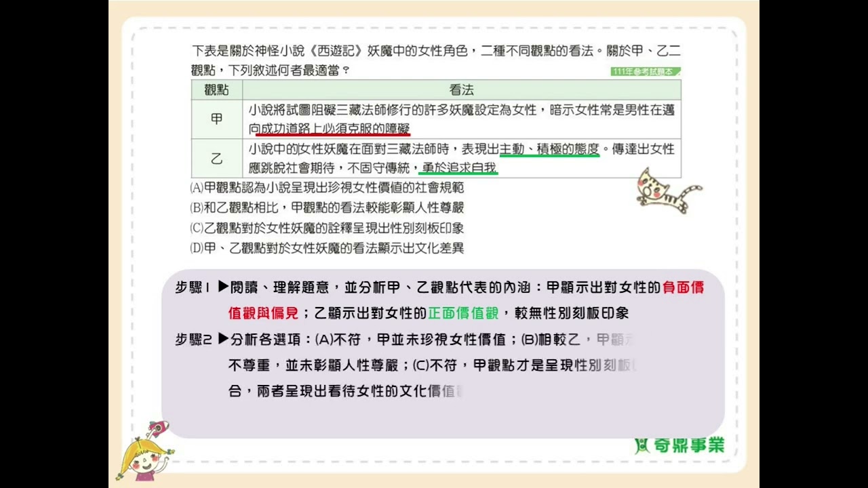Click the text 不尊重，並未彰顯人性尊嚴
This screenshot has height=488, width=868.
[x=313, y=365]
